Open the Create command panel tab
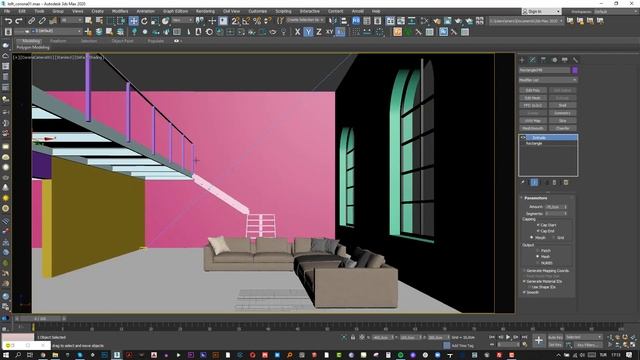Viewport: 640px width, 360px height. coord(522,60)
